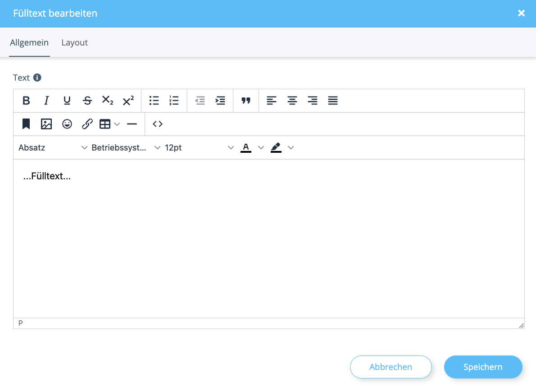Open the Absatz format dropdown

click(53, 147)
